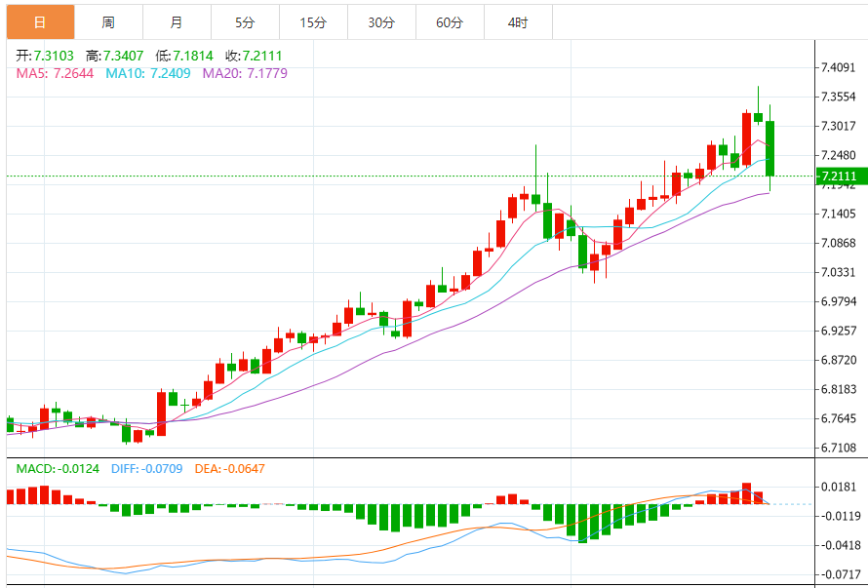Click the MACD: -0.0124 label
868x588 pixels.
58,469
